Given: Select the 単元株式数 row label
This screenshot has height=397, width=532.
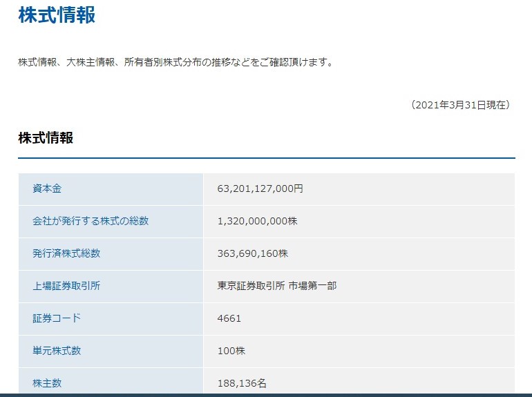Looking at the screenshot, I should click(x=57, y=350).
